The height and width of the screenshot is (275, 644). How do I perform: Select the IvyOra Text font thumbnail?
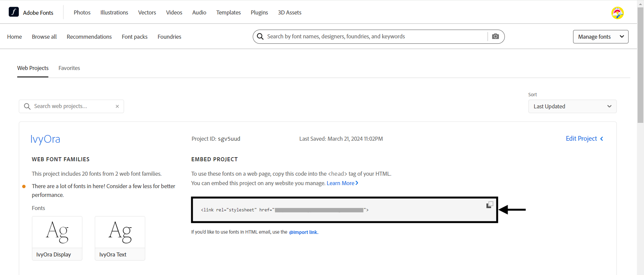[120, 238]
